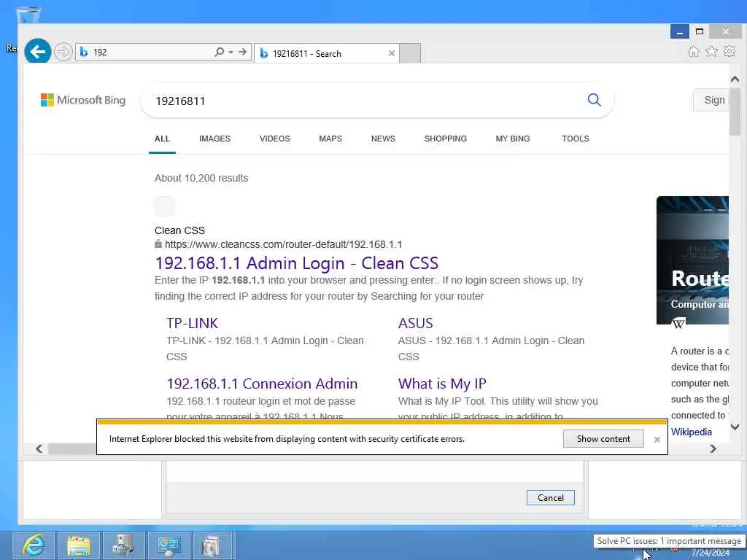Click the address bar search magnifier icon
Viewport: 747px width, 560px height.
[219, 52]
